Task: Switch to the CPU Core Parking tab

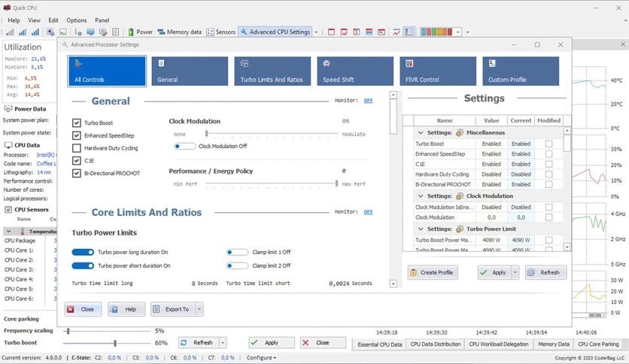Action: click(x=598, y=344)
